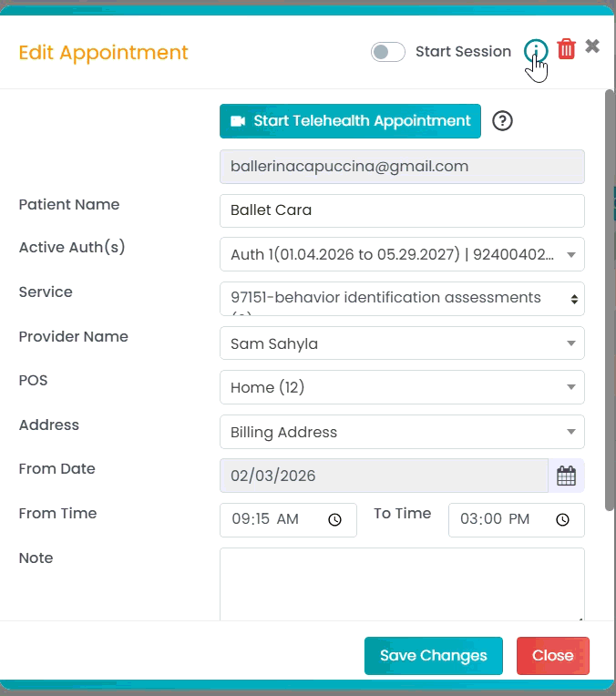Click the From Time clock icon
This screenshot has height=696, width=616.
click(x=334, y=519)
